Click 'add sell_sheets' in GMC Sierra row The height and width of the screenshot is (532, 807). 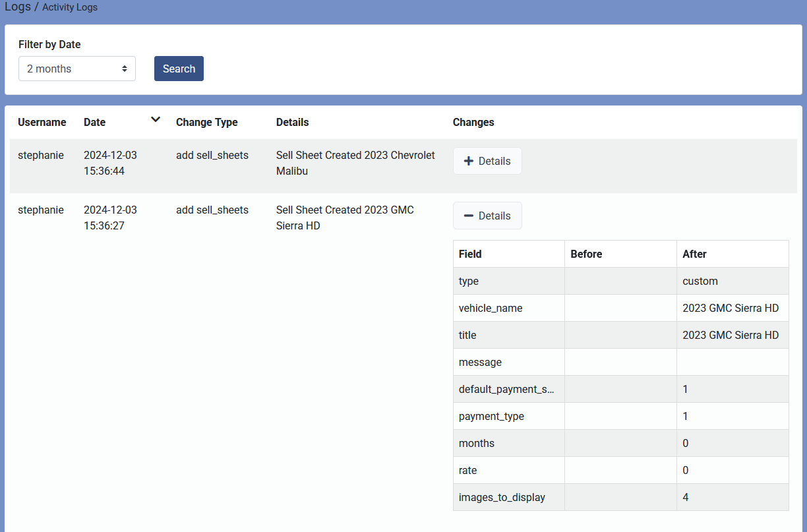pos(212,210)
